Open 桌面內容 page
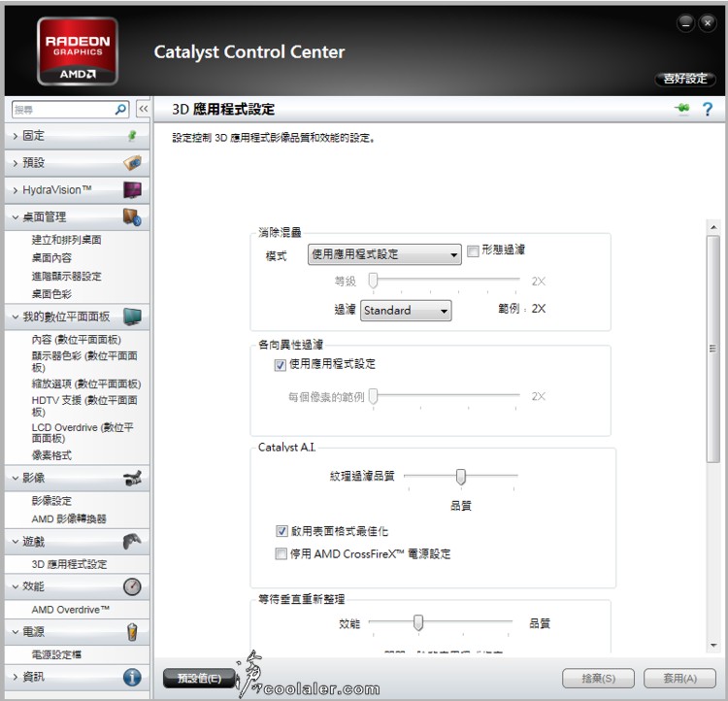The height and width of the screenshot is (701, 728). [51, 258]
